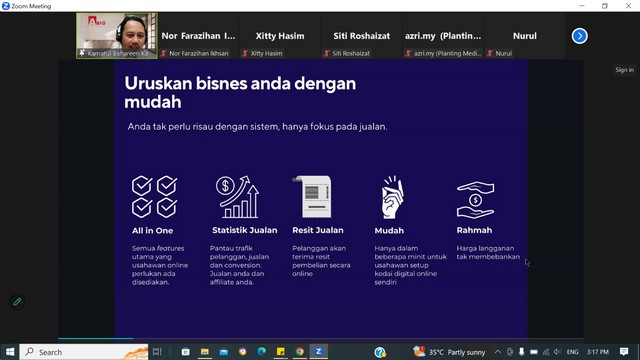Click the Sign in button
Viewport: 640px width, 360px height.
[x=624, y=70]
